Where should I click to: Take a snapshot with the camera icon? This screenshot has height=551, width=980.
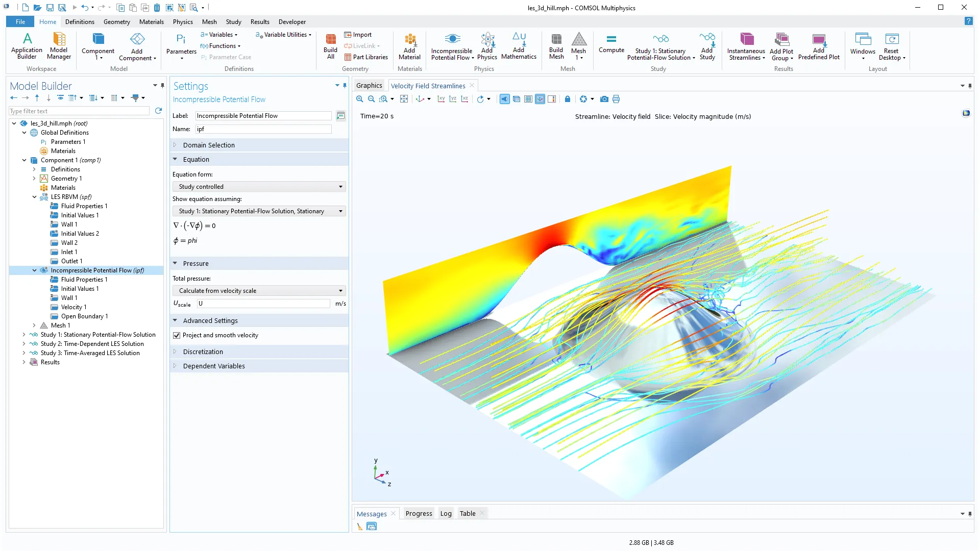pos(604,99)
